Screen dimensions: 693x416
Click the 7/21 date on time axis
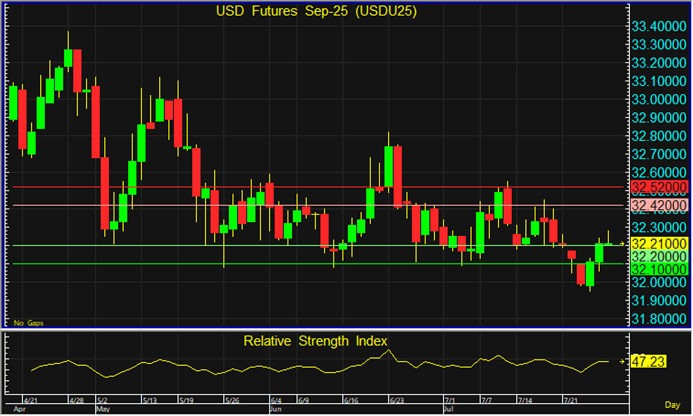[x=571, y=398]
